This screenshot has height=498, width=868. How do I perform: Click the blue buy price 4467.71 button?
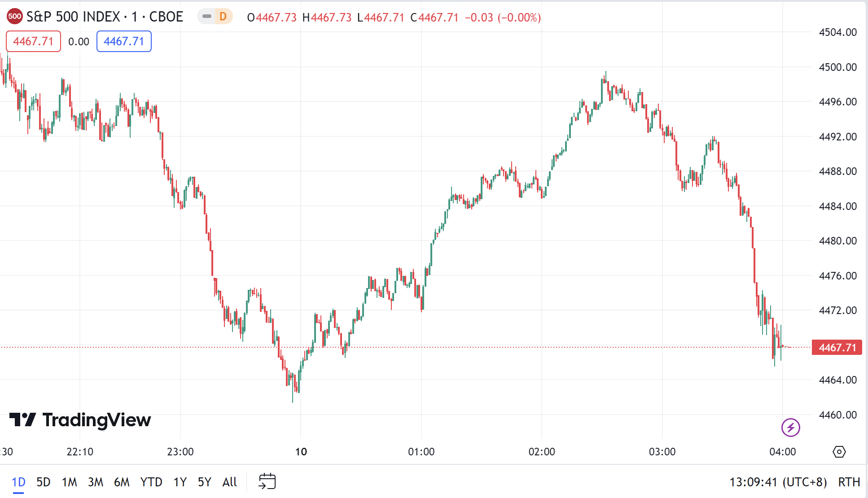pyautogui.click(x=124, y=41)
